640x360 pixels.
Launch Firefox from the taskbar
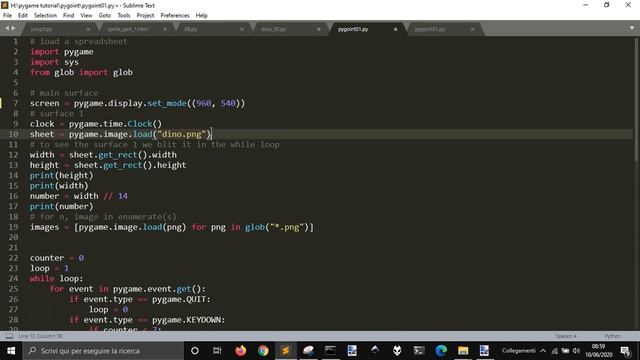coord(240,351)
